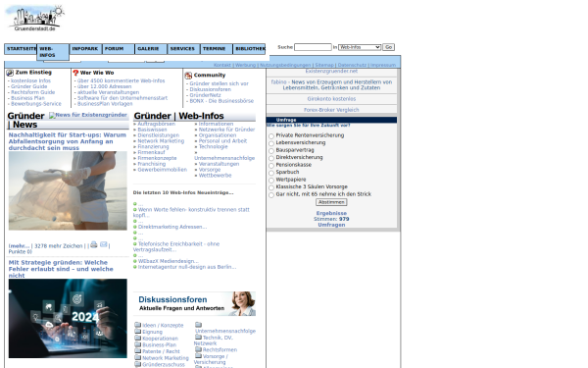
Task: Click green bullet beside Direktmarketing Adressen
Action: pos(135,227)
